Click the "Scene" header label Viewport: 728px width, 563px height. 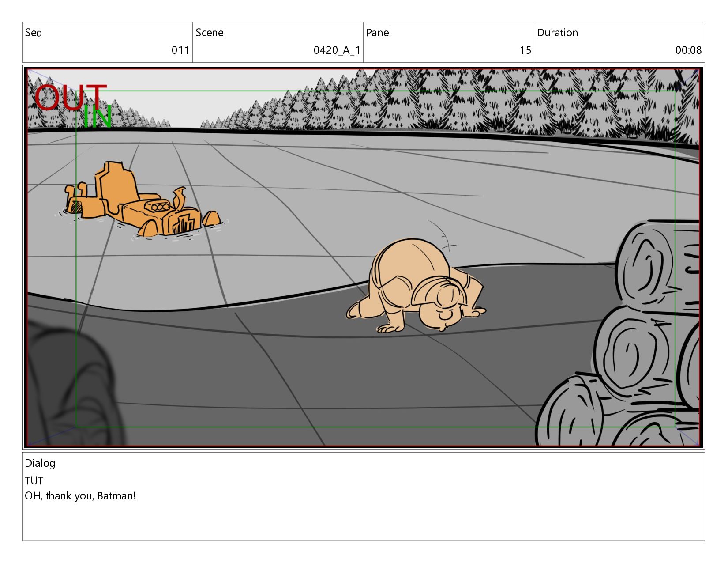tap(210, 33)
